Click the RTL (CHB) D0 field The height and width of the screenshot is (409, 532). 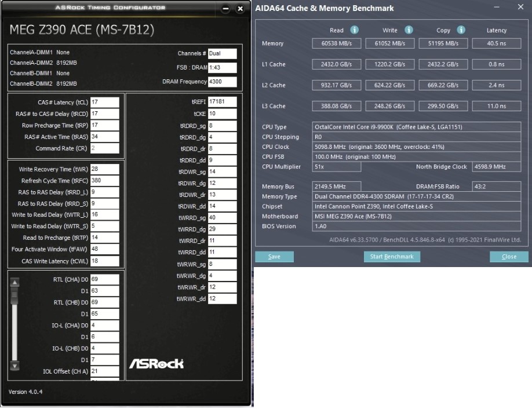pos(105,302)
